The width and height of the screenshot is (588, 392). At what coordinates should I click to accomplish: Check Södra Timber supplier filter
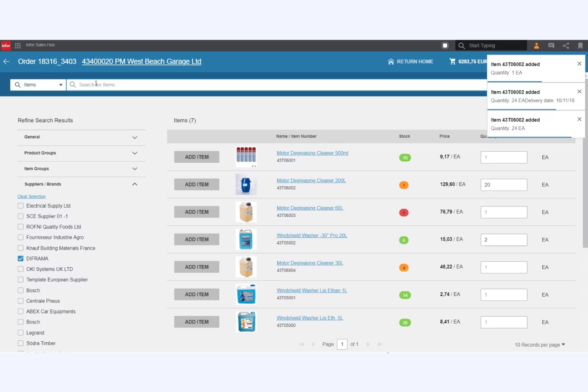(21, 343)
